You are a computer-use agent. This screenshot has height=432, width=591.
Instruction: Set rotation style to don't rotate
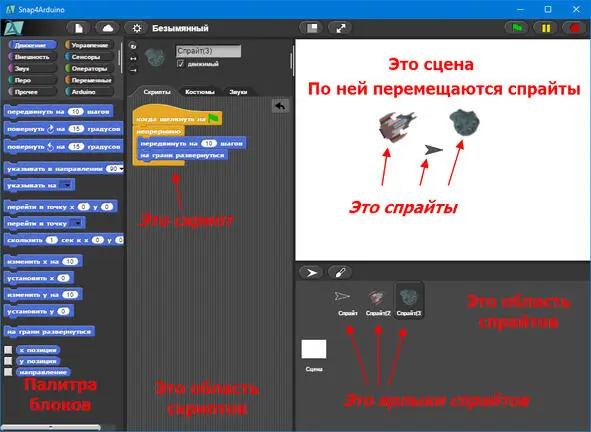point(133,70)
